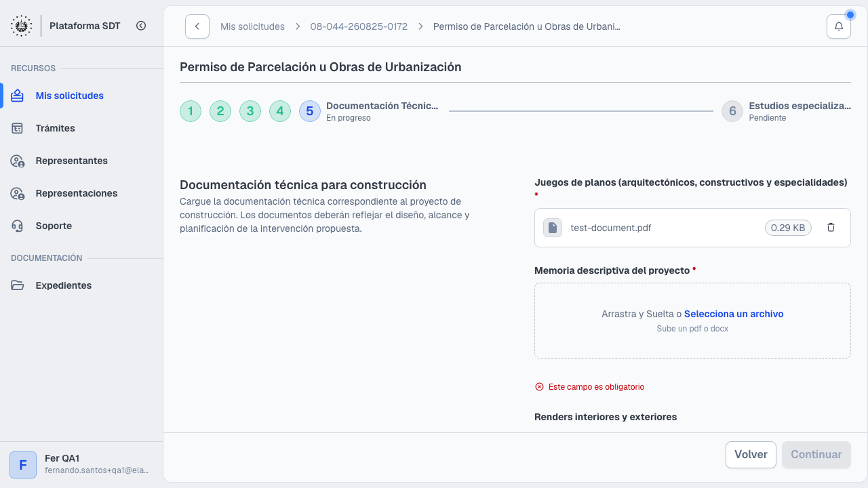868x488 pixels.
Task: Open Trámites in the sidebar
Action: pos(81,128)
